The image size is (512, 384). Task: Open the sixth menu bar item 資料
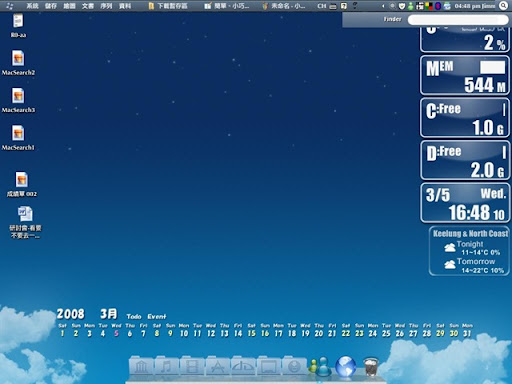[x=125, y=6]
